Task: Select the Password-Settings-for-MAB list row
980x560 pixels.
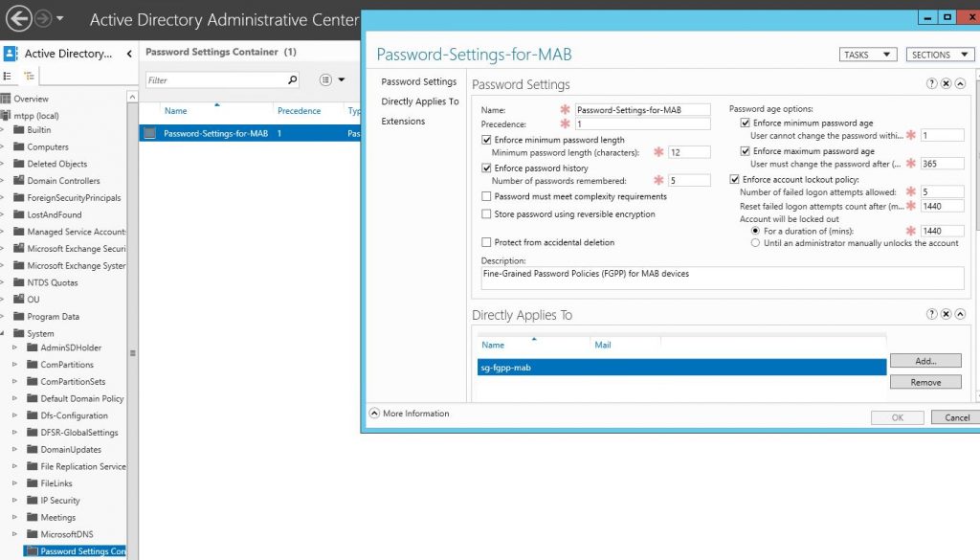Action: click(250, 133)
